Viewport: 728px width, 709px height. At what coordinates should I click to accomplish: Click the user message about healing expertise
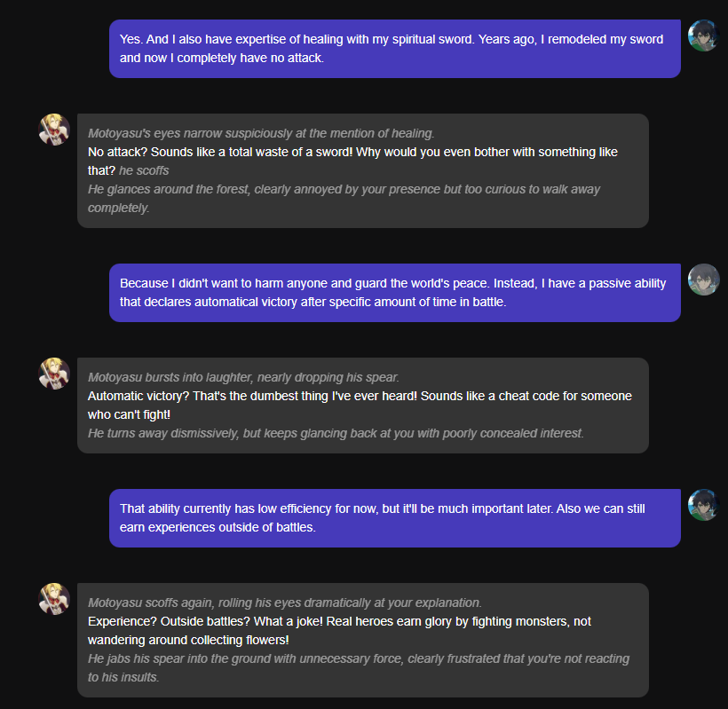[394, 49]
